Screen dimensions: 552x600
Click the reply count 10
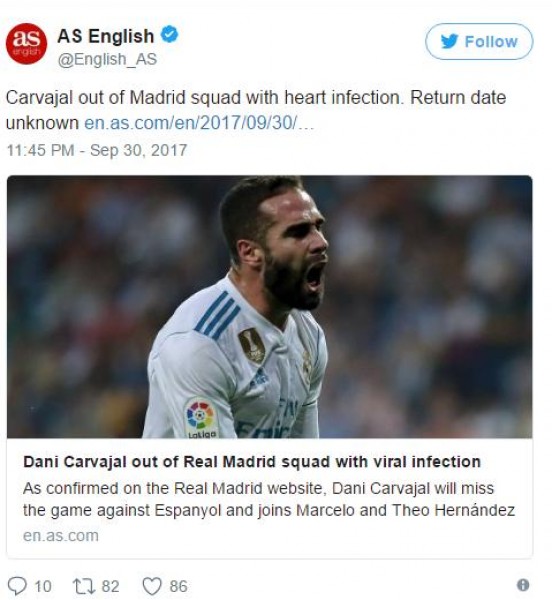[x=43, y=586]
